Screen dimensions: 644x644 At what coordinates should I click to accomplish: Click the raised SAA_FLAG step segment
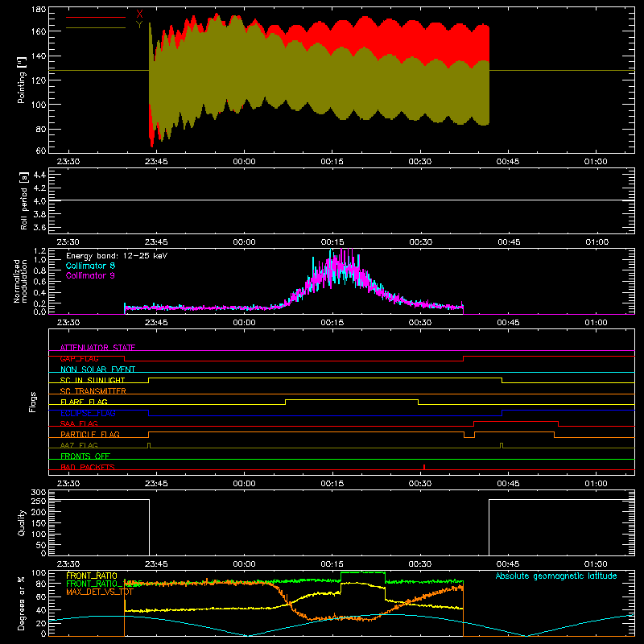516,421
